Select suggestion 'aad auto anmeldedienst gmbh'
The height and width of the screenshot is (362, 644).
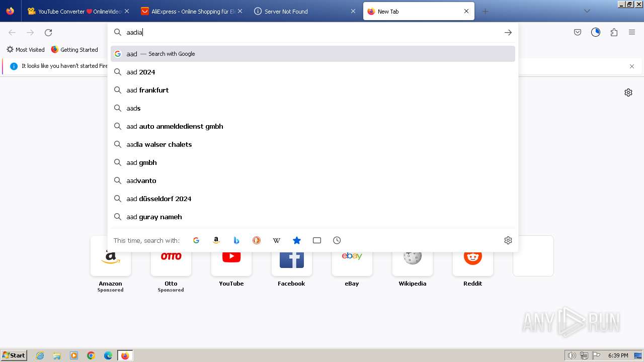[x=313, y=126]
